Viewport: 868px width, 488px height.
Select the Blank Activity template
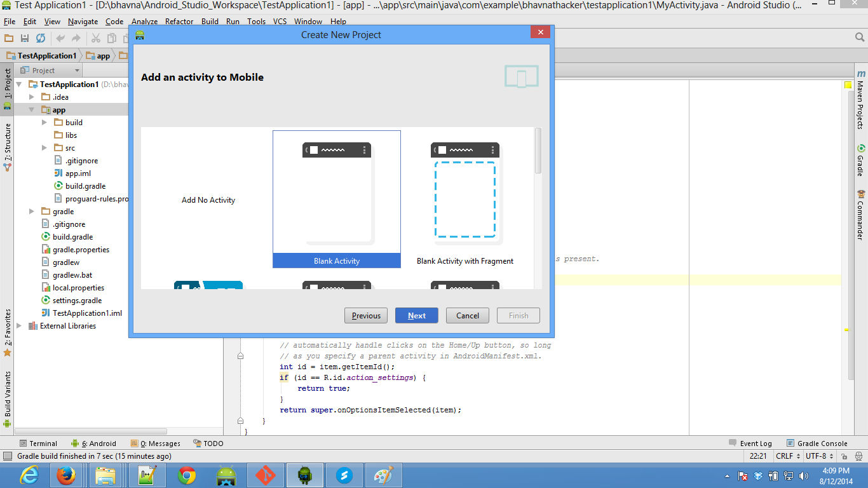(x=337, y=199)
